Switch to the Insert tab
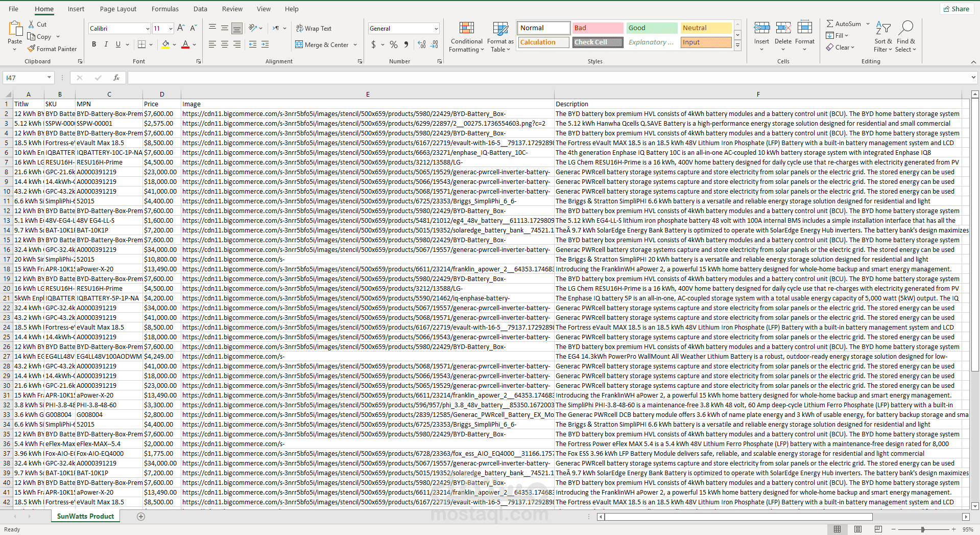Image resolution: width=980 pixels, height=535 pixels. [x=76, y=9]
